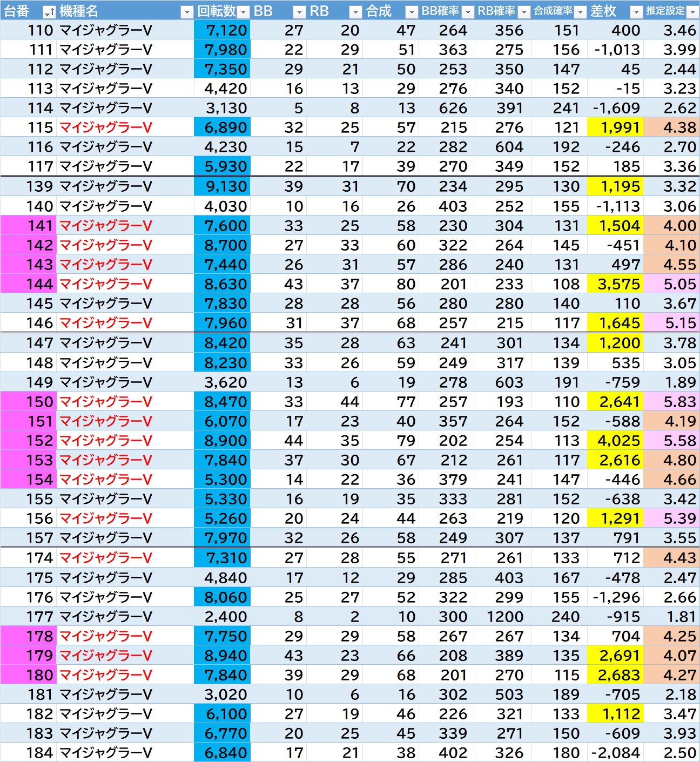Select estimated setting cell 5.83
Screen dimensions: 700x762
click(x=671, y=402)
